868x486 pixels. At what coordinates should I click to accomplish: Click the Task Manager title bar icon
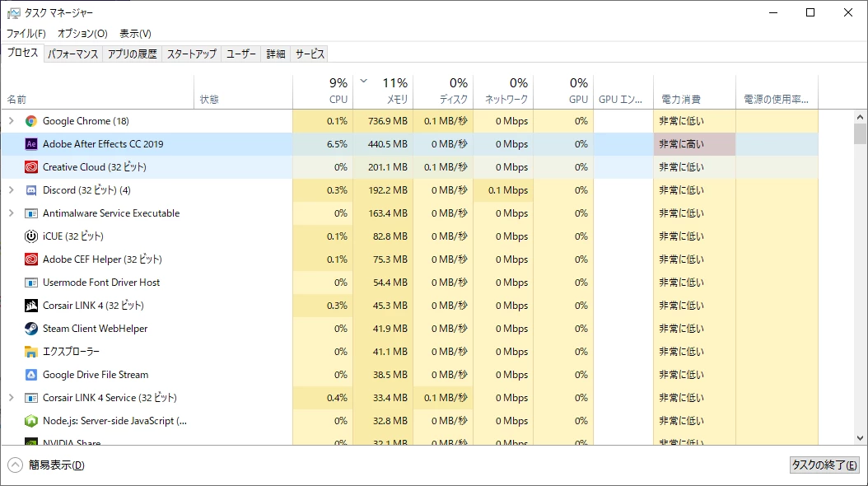pyautogui.click(x=13, y=12)
